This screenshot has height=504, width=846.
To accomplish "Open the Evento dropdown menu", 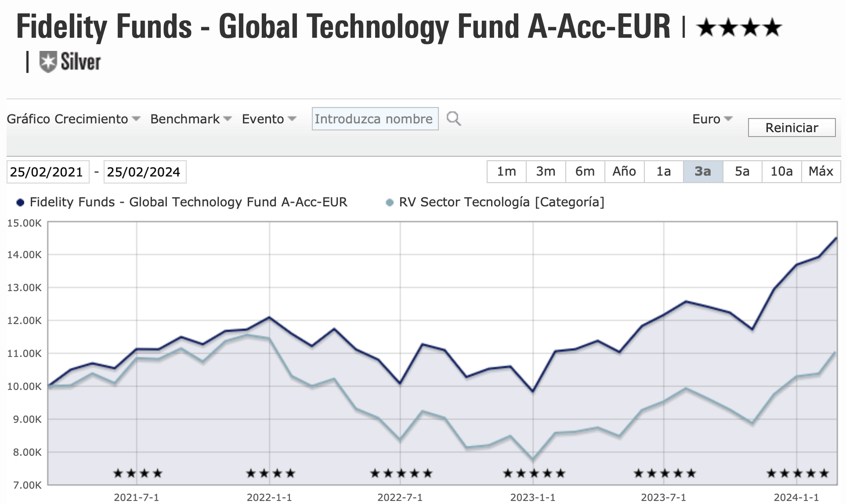I will pos(269,119).
